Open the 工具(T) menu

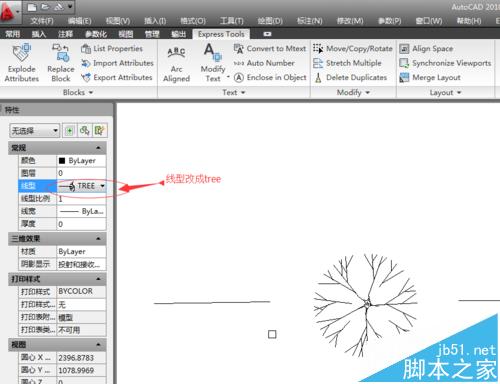tap(232, 21)
